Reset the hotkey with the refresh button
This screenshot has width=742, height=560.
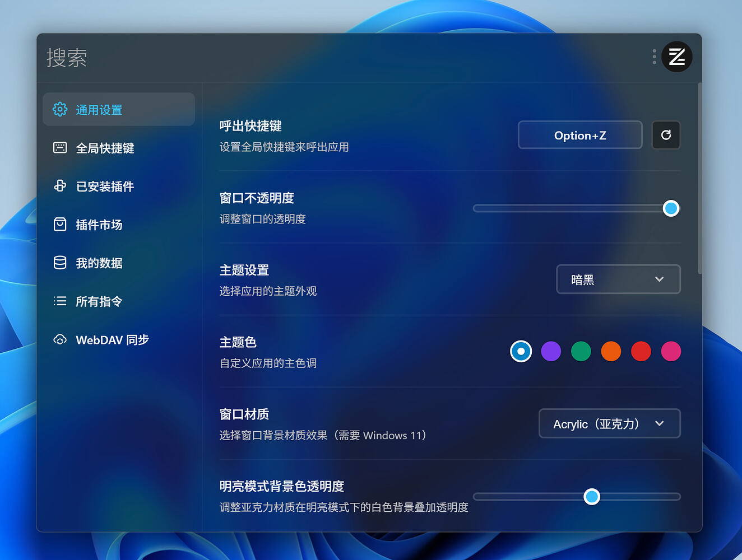point(666,135)
